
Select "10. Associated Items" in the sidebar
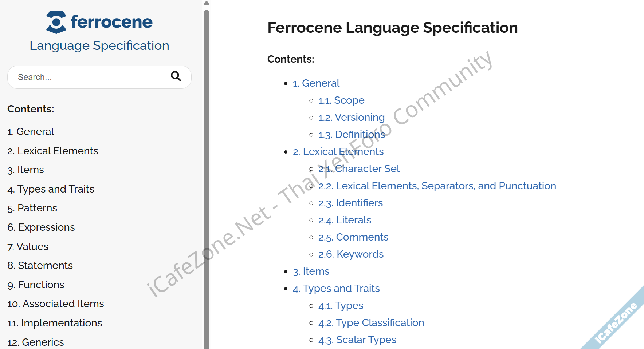point(55,304)
